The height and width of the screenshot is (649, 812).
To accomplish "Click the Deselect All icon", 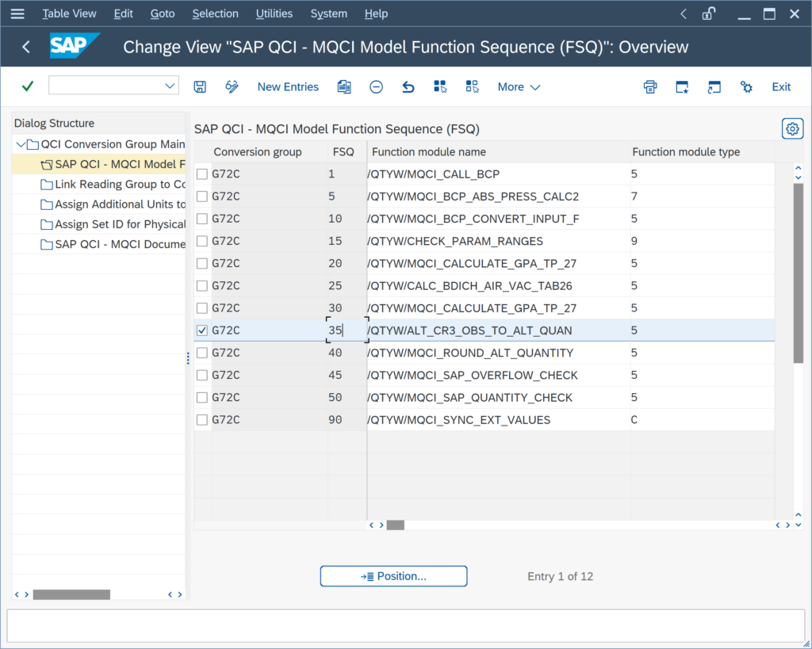I will [x=473, y=87].
